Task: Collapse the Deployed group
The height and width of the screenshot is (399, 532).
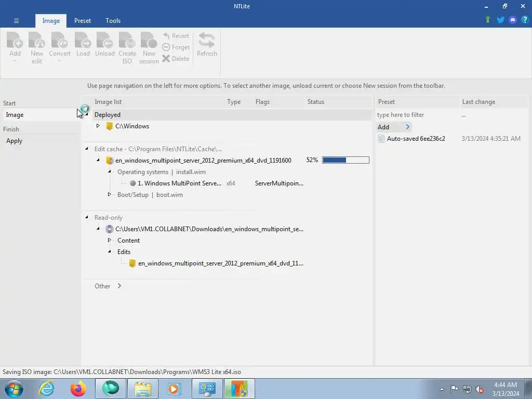Action: click(x=87, y=114)
